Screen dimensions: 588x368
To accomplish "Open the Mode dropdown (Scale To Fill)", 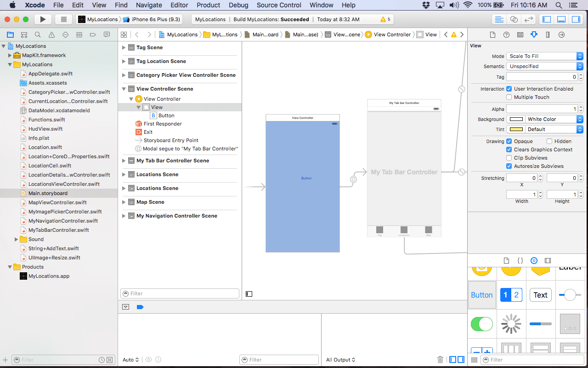I will point(545,56).
